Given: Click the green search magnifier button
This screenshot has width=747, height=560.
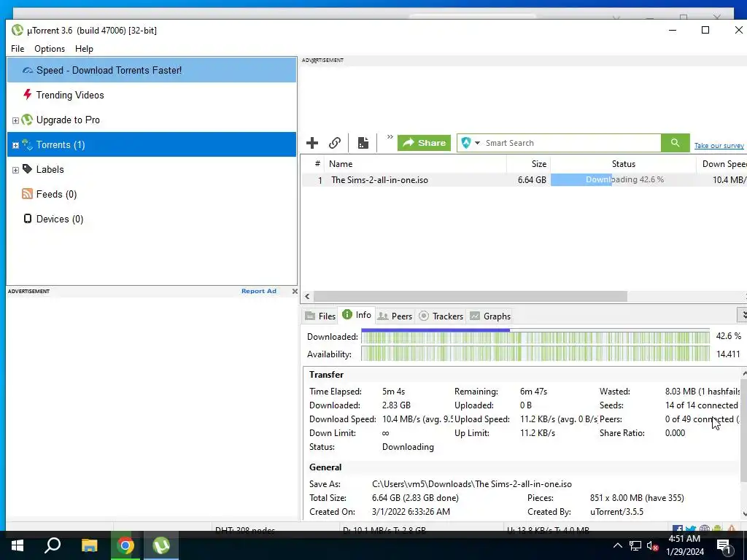Looking at the screenshot, I should [x=675, y=143].
